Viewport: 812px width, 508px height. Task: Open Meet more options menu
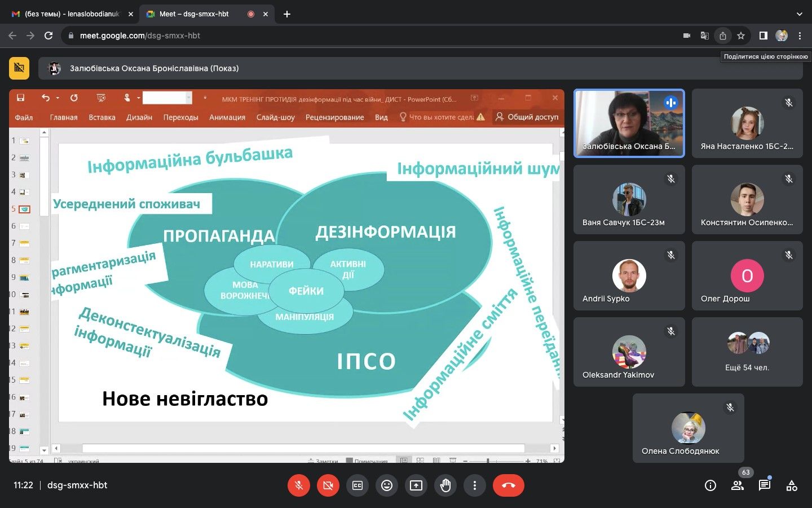click(475, 485)
